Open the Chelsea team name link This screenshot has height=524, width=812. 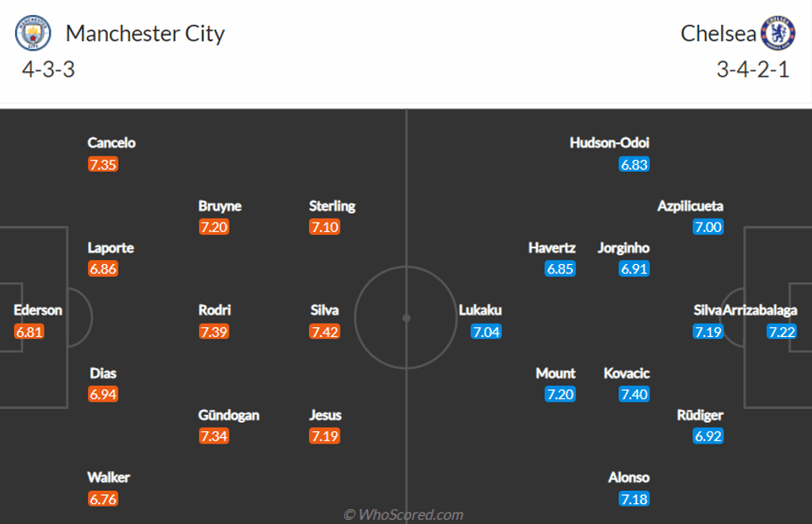[x=718, y=33]
